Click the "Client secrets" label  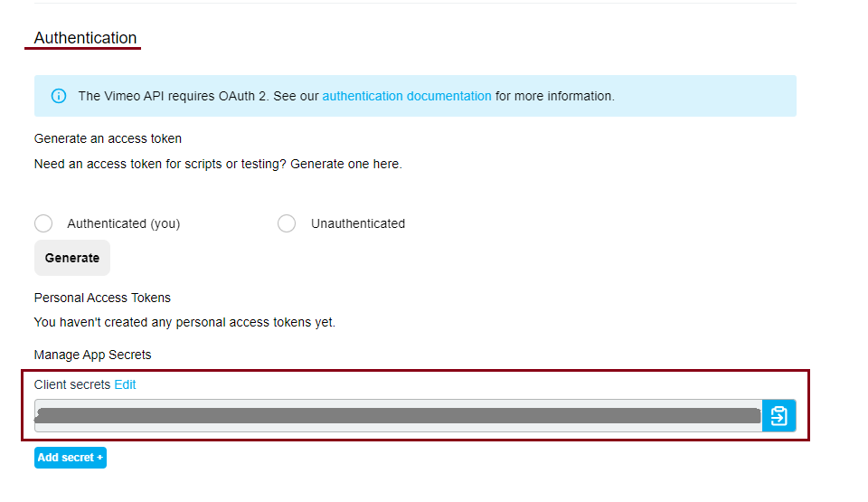pyautogui.click(x=72, y=384)
